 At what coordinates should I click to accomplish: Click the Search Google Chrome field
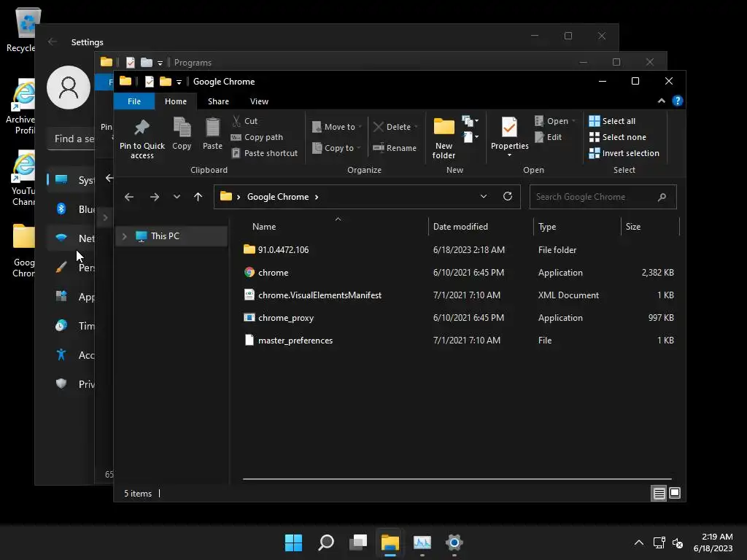point(603,197)
